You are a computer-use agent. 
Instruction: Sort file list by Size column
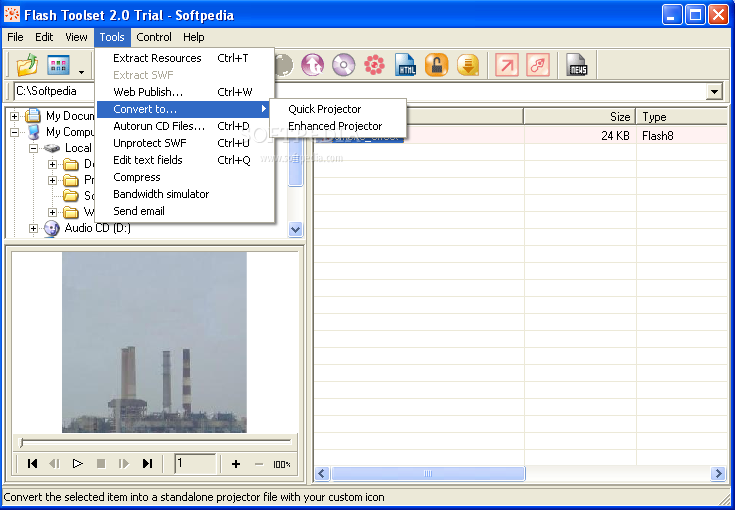pyautogui.click(x=579, y=117)
